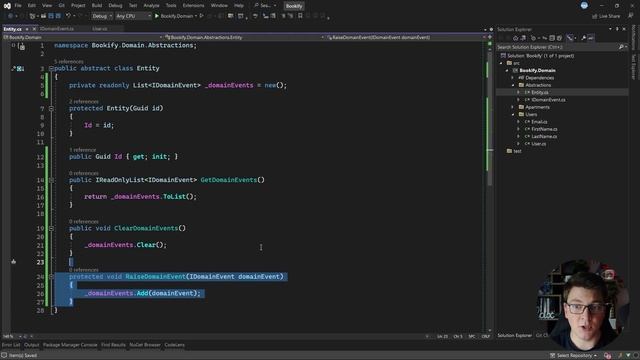This screenshot has height=360, width=640.
Task: Collapse the Abstractions folder
Action: pyautogui.click(x=513, y=85)
